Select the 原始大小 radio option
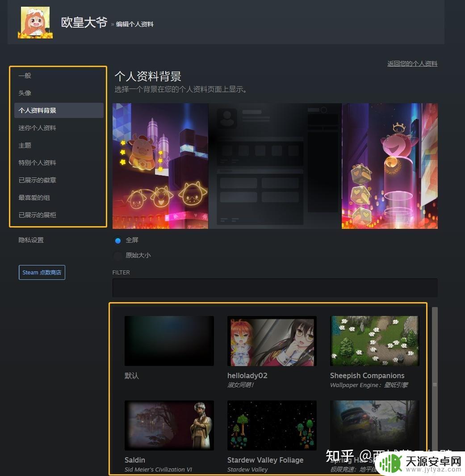Viewport: 465px width, 476px height. coord(117,256)
